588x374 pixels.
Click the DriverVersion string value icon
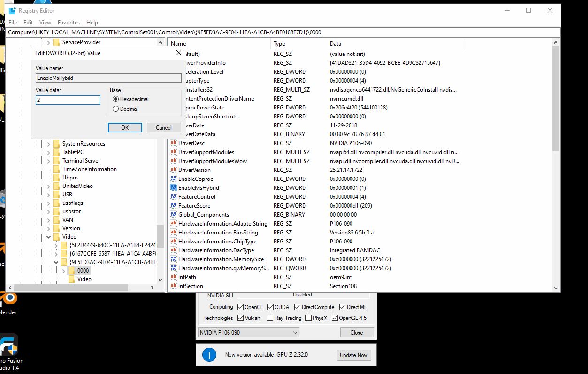click(x=174, y=170)
